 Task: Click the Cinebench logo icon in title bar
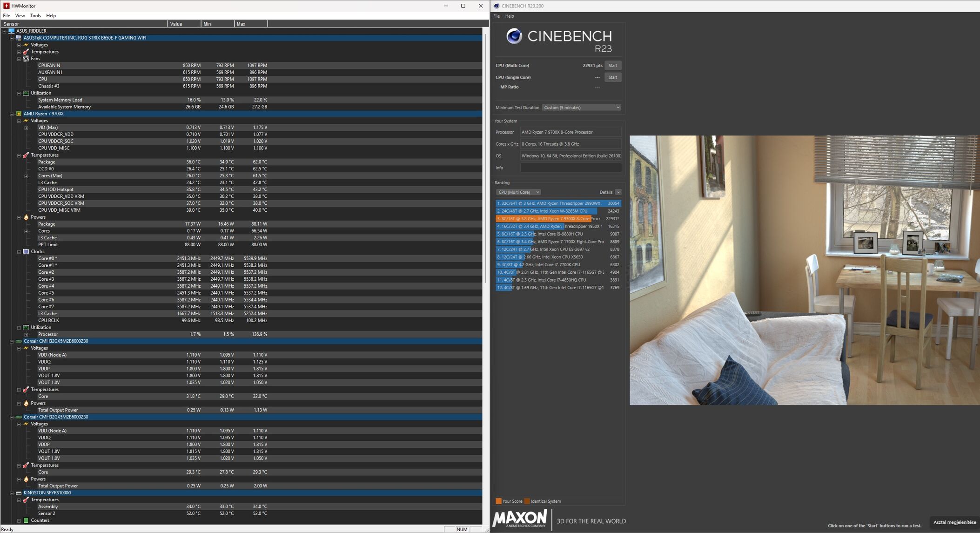coord(497,6)
